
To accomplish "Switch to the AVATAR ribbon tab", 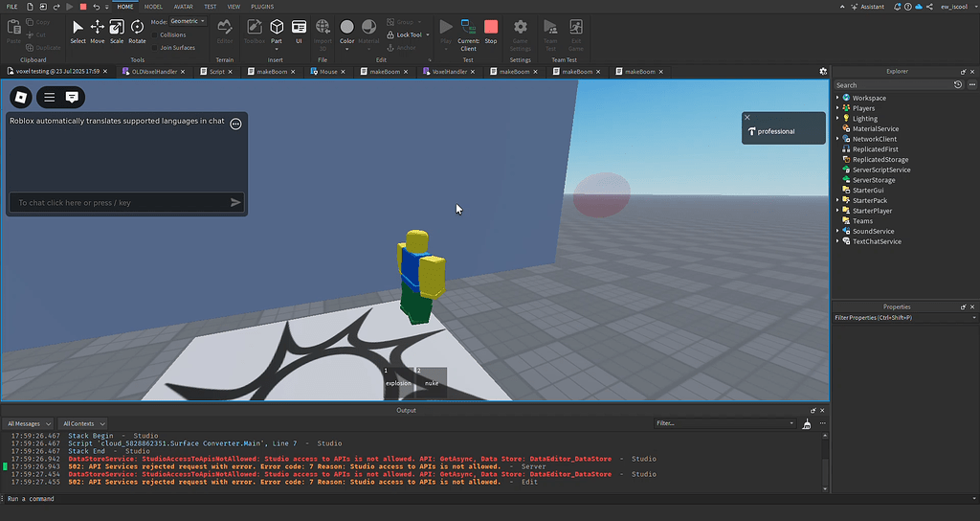I will click(183, 7).
